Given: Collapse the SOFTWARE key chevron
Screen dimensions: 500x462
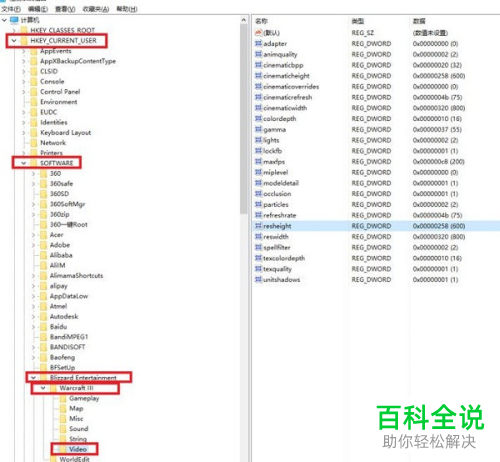Looking at the screenshot, I should pos(24,163).
